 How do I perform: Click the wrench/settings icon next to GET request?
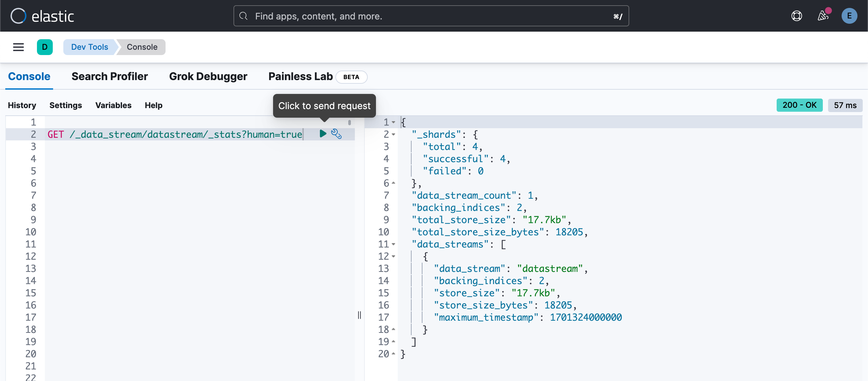(335, 134)
